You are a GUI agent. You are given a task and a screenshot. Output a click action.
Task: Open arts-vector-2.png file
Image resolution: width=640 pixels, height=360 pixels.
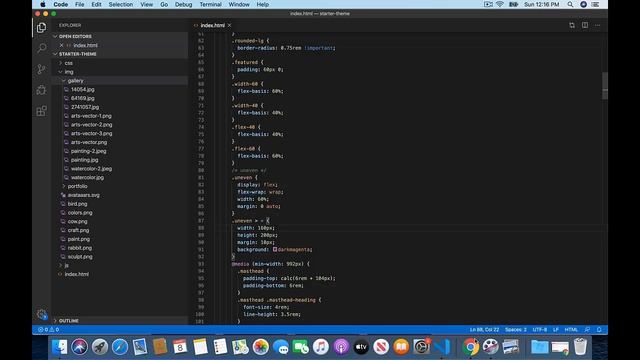(x=91, y=124)
